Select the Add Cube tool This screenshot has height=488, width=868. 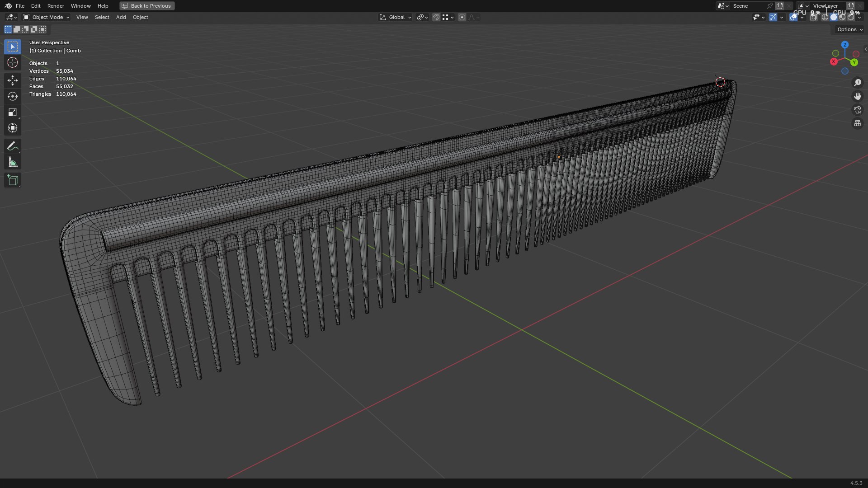(13, 180)
